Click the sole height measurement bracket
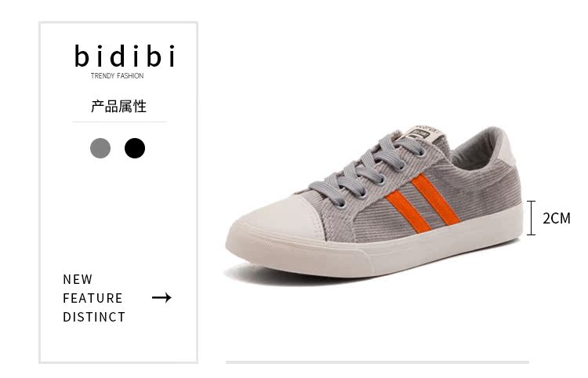This screenshot has width=588, height=378. (531, 218)
